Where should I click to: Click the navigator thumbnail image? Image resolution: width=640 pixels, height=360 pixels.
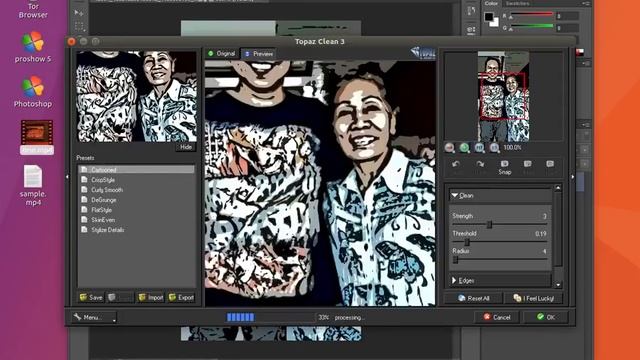504,96
